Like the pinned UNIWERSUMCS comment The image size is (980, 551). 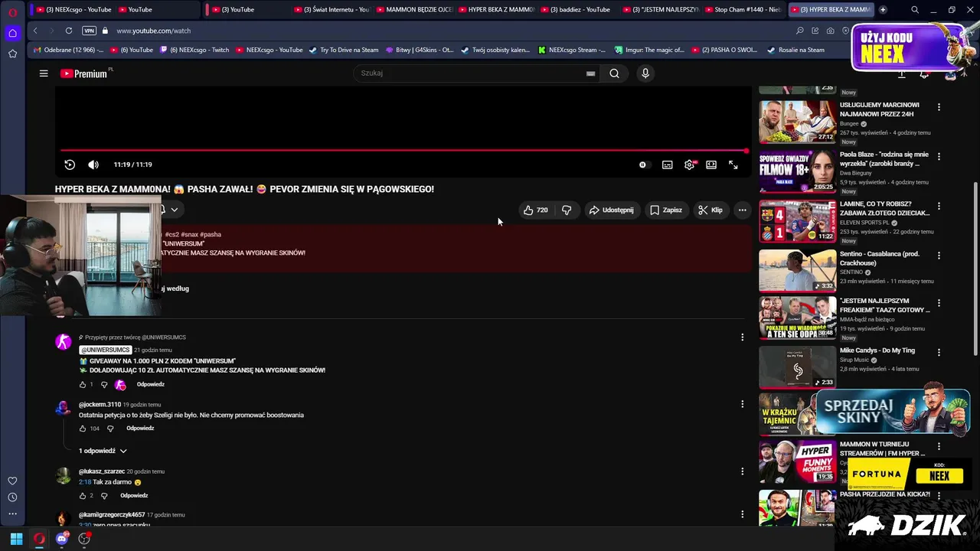(x=83, y=384)
